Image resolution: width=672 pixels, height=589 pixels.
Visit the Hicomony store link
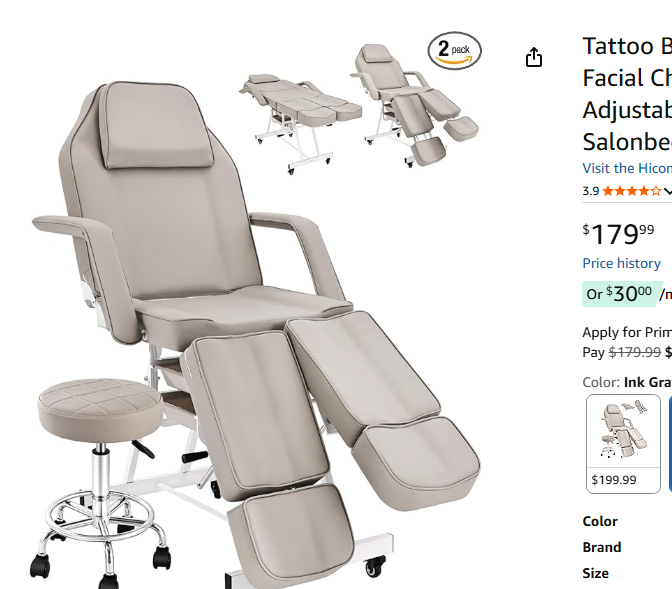(627, 168)
